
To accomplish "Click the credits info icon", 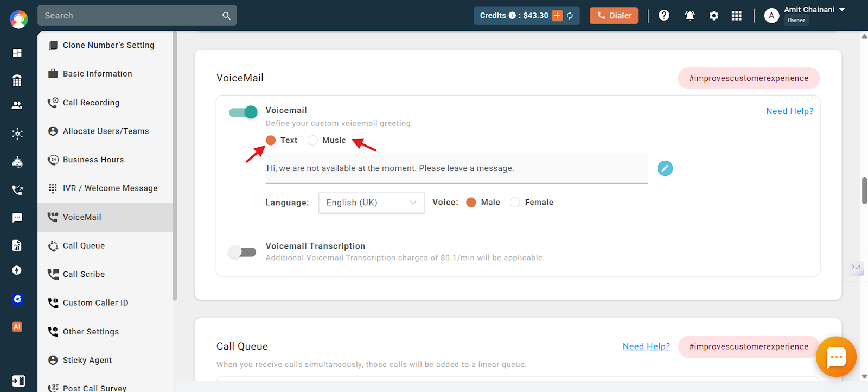I will (512, 16).
